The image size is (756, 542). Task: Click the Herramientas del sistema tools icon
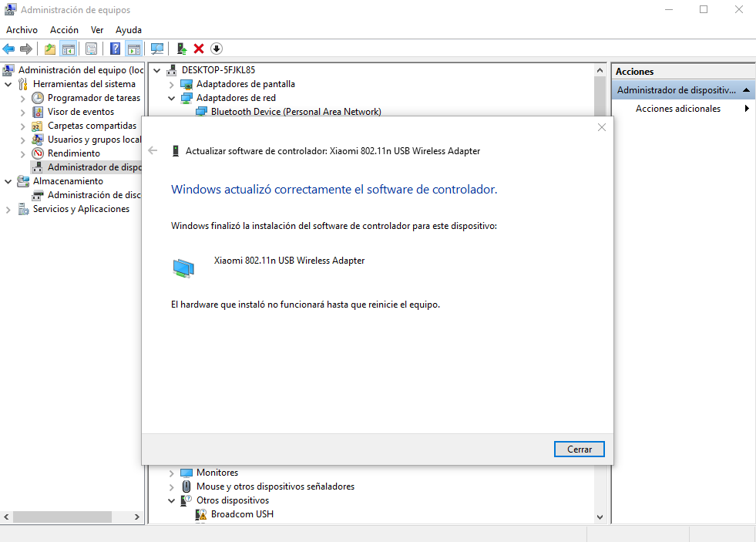tap(22, 84)
